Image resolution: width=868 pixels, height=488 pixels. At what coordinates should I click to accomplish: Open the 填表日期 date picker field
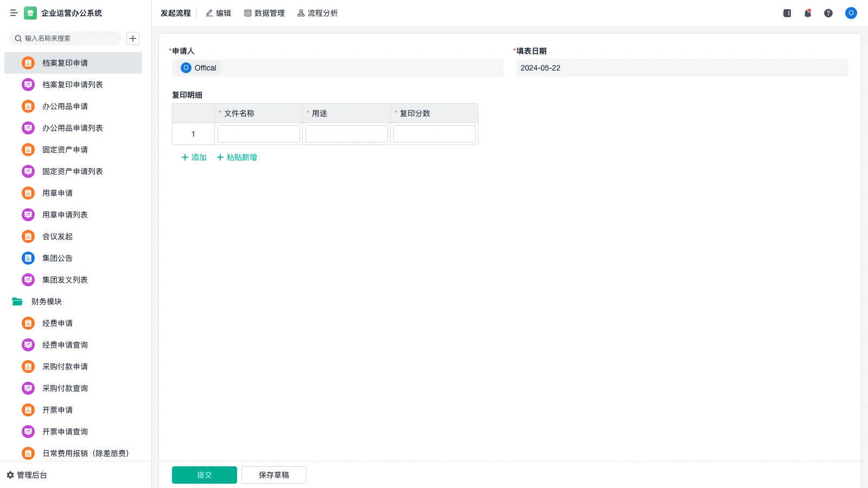[682, 68]
